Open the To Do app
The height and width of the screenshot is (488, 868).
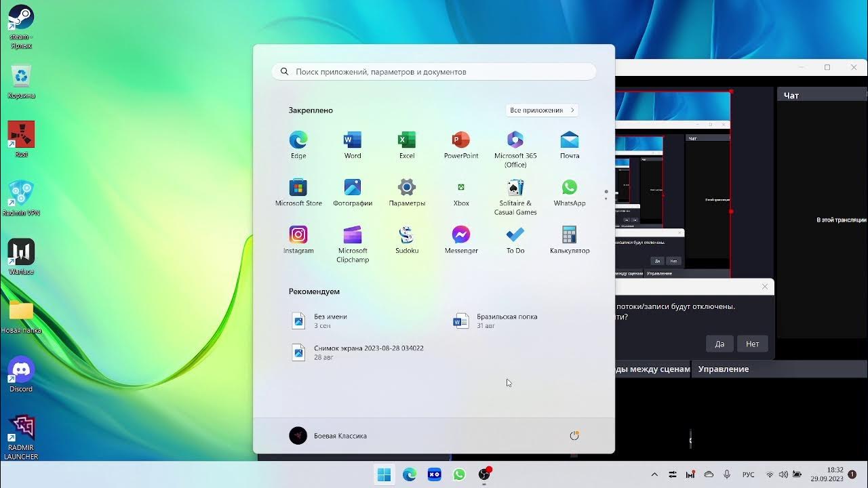(515, 240)
